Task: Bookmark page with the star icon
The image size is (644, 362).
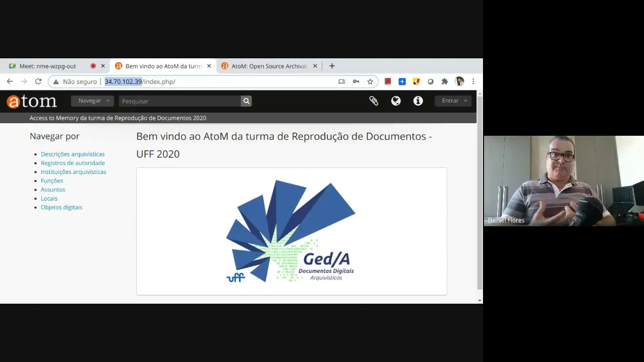Action: (x=370, y=81)
